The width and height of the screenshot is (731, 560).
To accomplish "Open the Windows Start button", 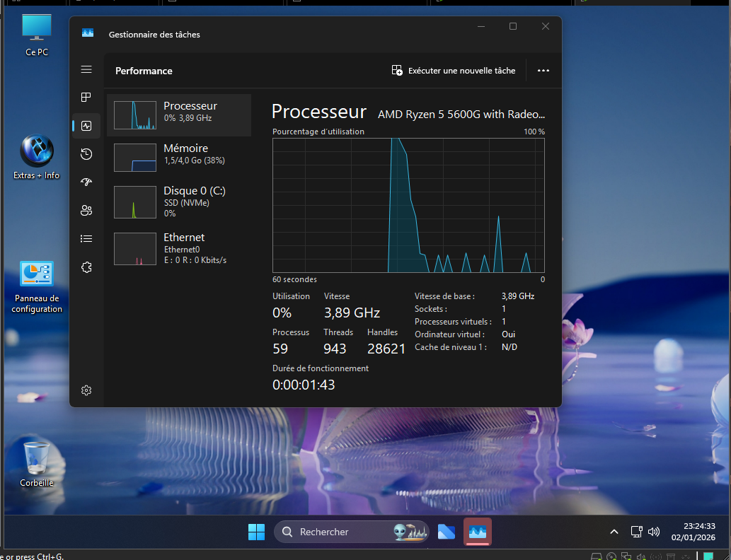I will tap(256, 532).
